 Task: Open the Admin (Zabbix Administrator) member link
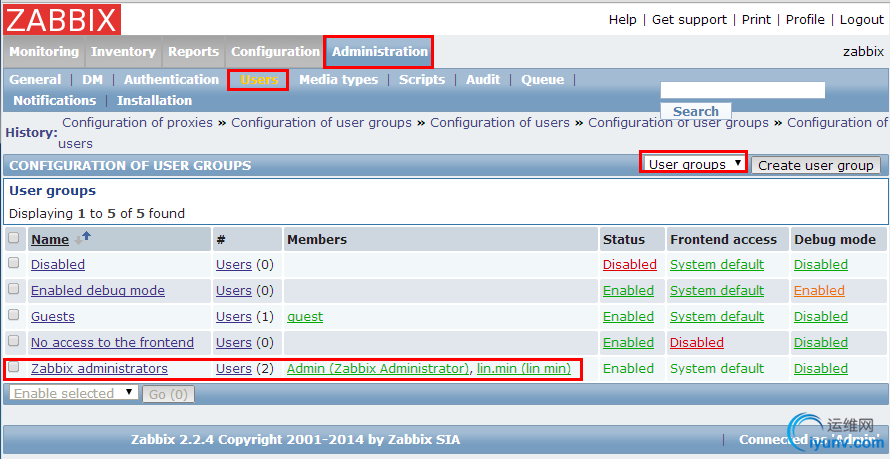coord(378,369)
